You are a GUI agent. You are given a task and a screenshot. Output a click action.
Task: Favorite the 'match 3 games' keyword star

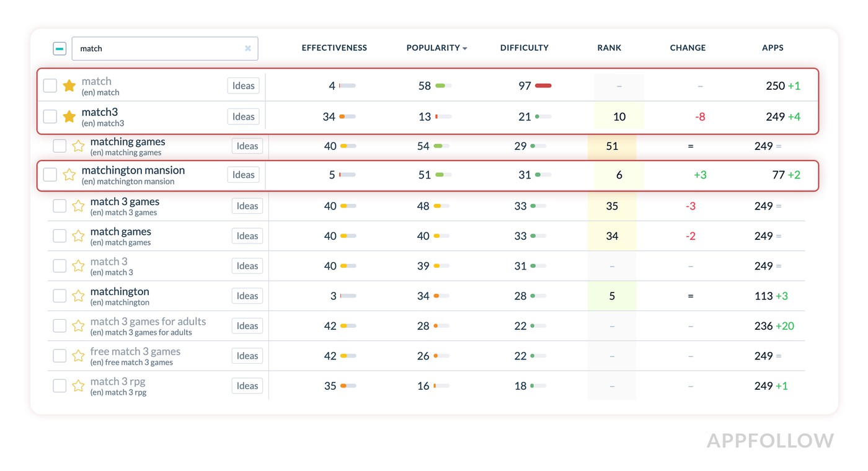pos(78,206)
